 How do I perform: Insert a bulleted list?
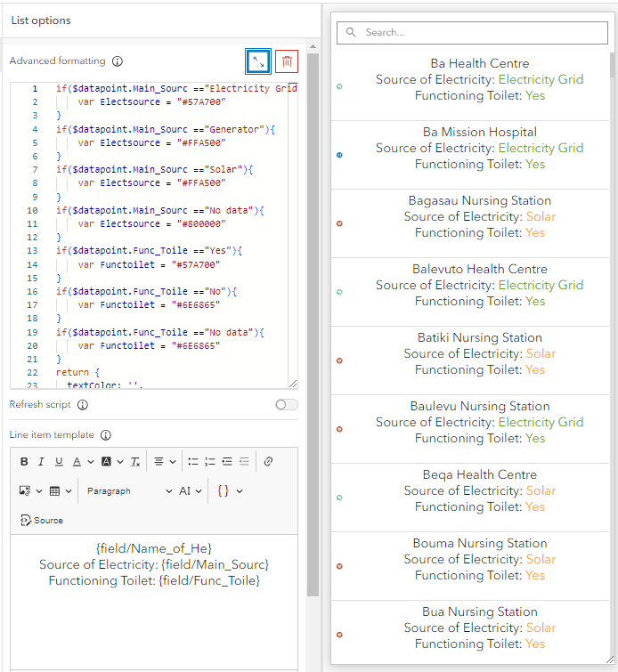192,462
